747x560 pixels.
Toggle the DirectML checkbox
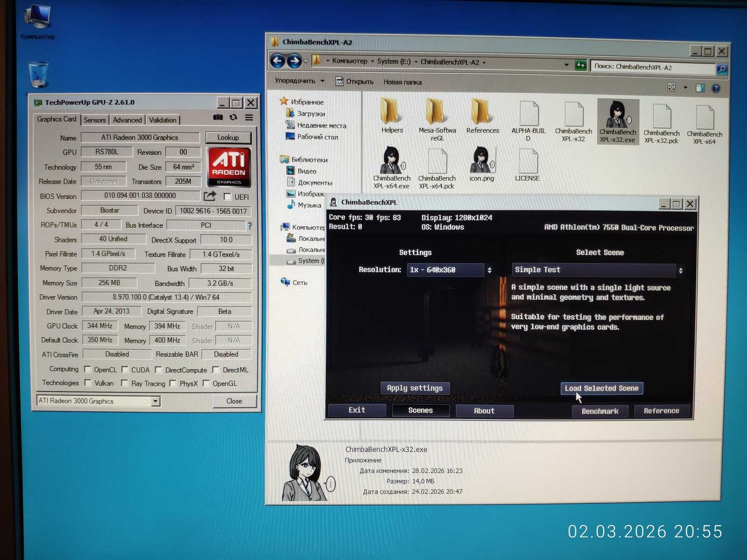[x=216, y=370]
